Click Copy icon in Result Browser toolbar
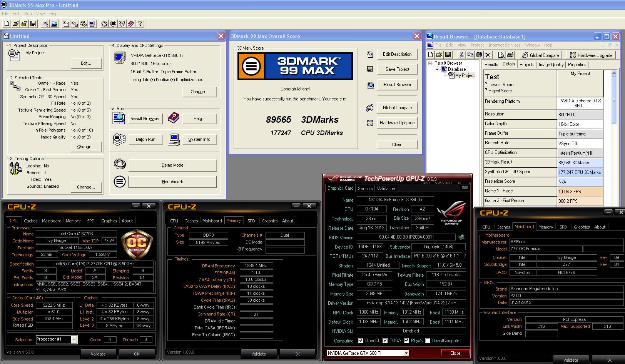The height and width of the screenshot is (364, 625). pos(470,55)
